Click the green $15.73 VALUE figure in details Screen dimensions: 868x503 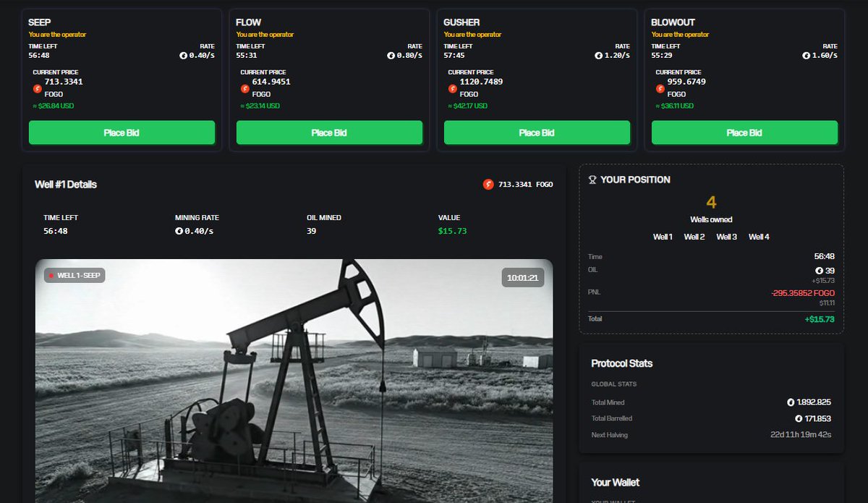click(451, 231)
